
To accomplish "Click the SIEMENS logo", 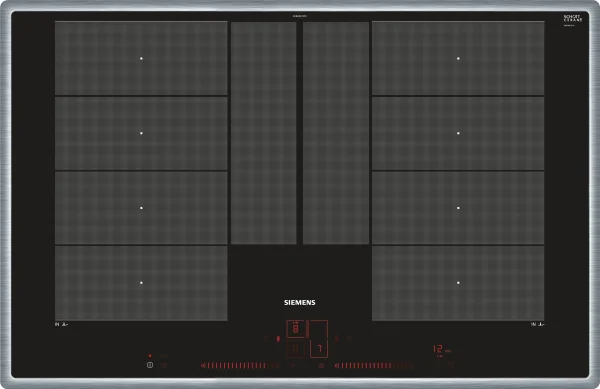I will tap(300, 303).
